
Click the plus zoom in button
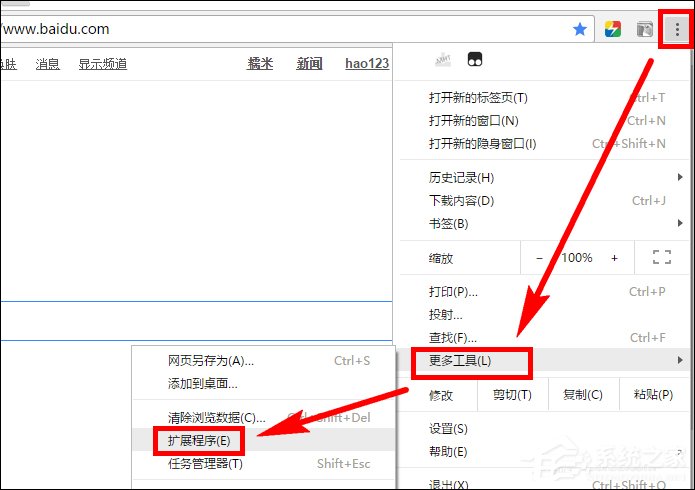tap(614, 258)
